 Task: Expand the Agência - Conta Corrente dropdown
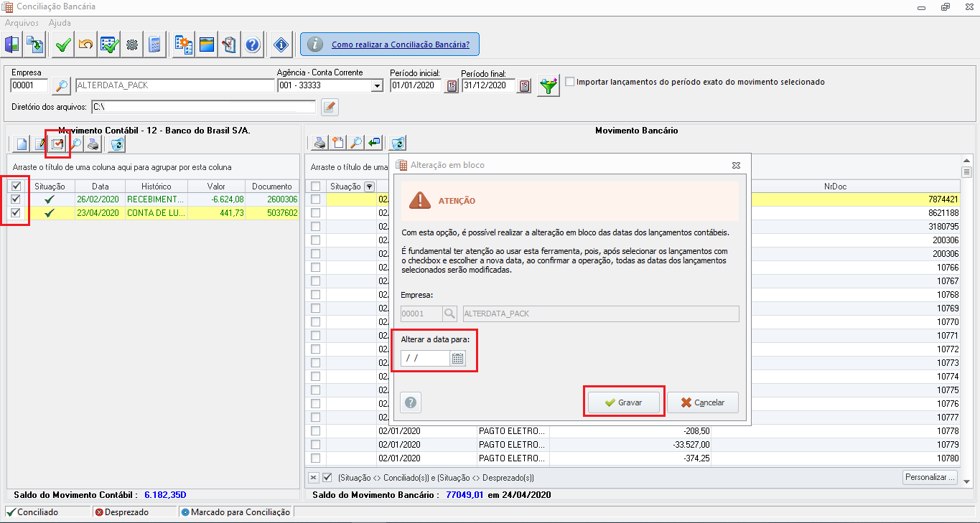pyautogui.click(x=377, y=86)
